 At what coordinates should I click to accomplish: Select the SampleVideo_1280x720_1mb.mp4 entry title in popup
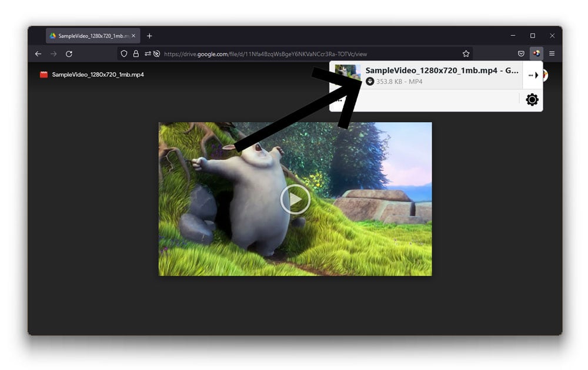tap(442, 70)
